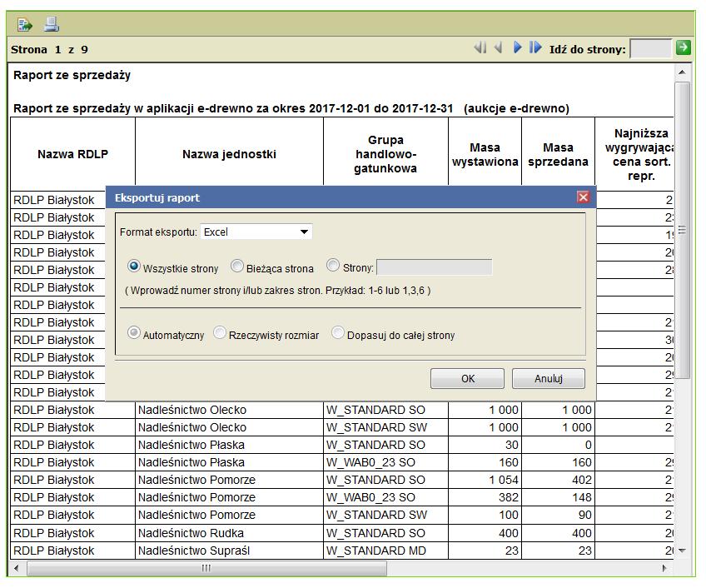706x588 pixels.
Task: Click Masa wystawiona value 1 054
Action: [x=485, y=480]
